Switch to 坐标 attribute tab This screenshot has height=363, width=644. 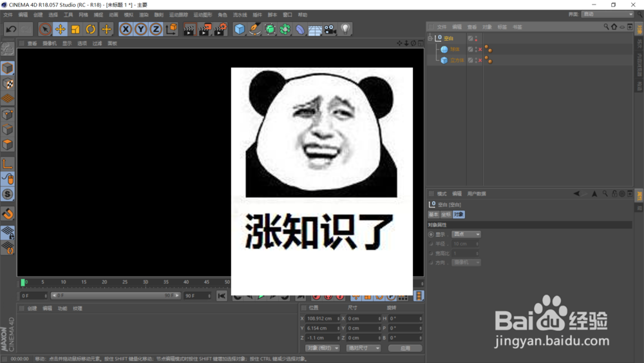446,215
